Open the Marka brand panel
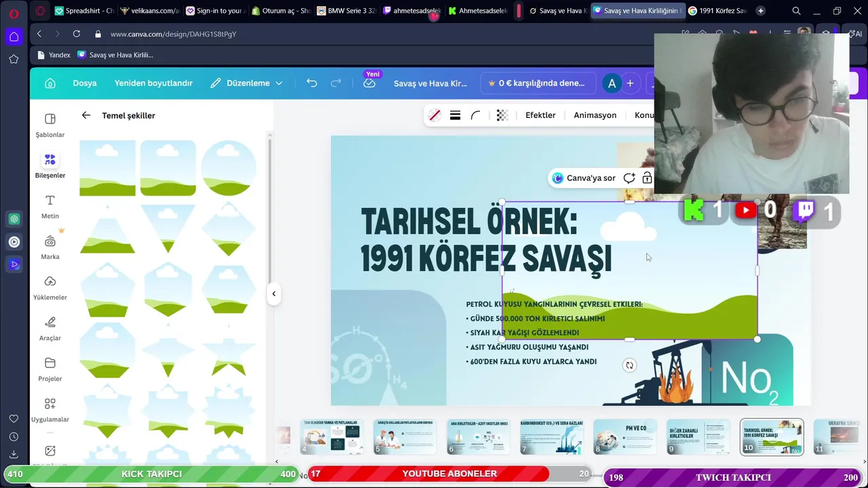Screen dimensions: 868x488 pos(50,247)
